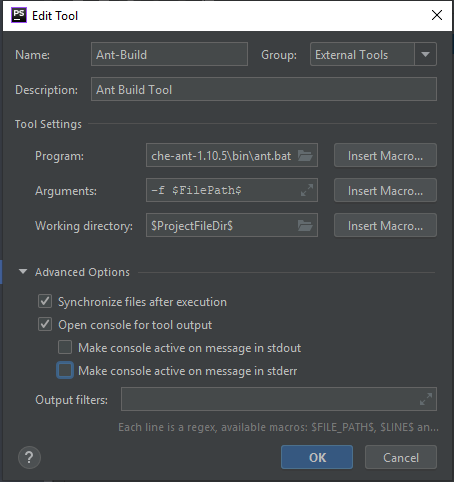Click the Working directory folder browse icon
Screen dimensions: 454x482
pos(305,226)
